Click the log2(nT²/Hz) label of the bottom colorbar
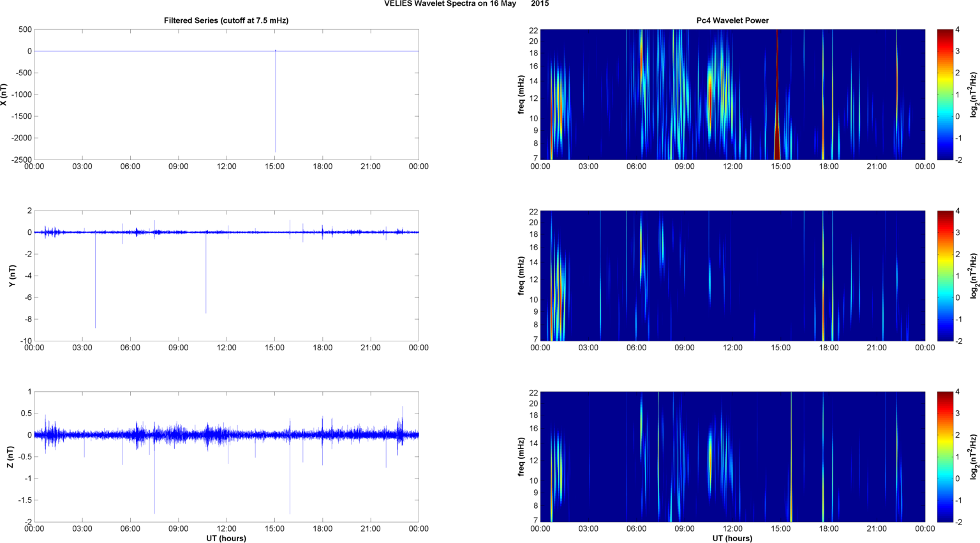 tap(974, 457)
